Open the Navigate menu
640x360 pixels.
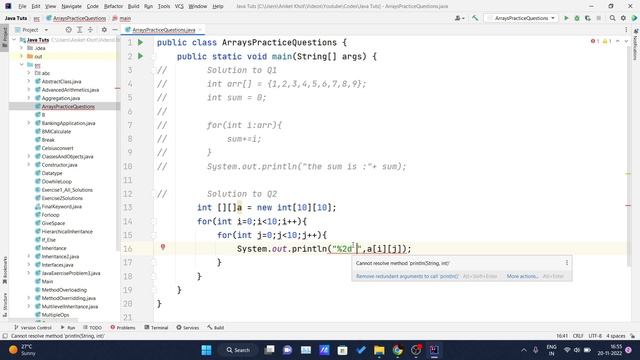(71, 6)
